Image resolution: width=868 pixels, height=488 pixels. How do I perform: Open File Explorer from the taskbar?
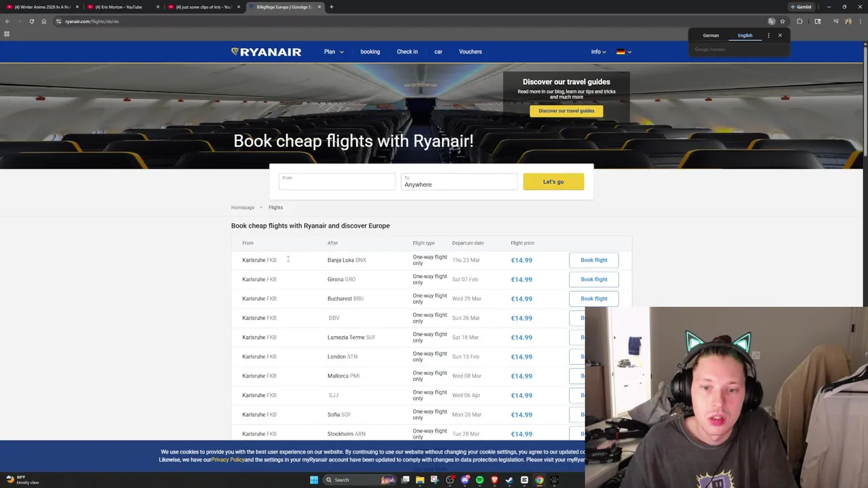point(420,480)
